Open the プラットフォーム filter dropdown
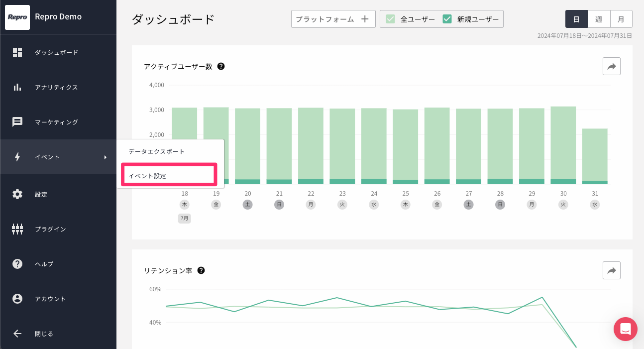The height and width of the screenshot is (349, 644). (x=333, y=19)
